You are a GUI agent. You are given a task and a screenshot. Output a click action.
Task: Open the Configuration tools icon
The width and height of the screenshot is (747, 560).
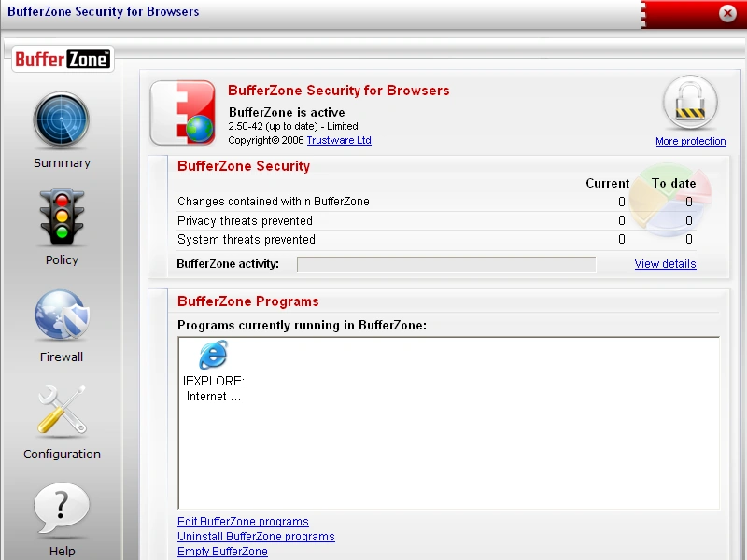(62, 411)
